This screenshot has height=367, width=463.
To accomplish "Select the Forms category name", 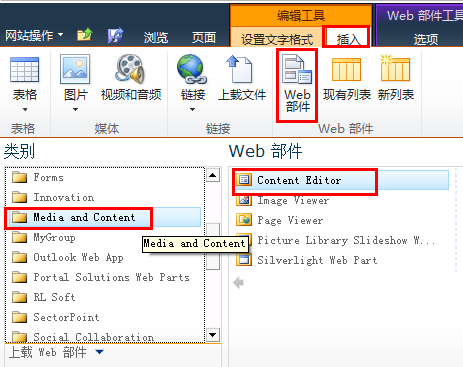I will [48, 177].
